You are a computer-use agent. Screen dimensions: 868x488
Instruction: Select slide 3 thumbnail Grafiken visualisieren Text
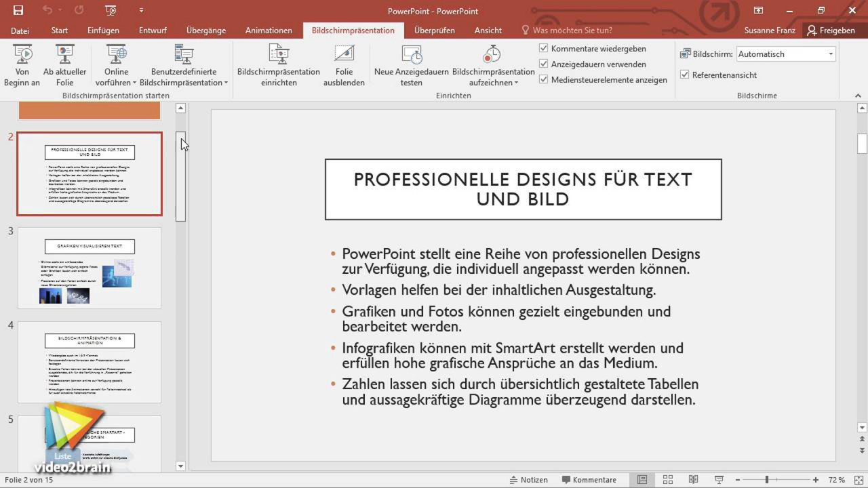coord(90,268)
